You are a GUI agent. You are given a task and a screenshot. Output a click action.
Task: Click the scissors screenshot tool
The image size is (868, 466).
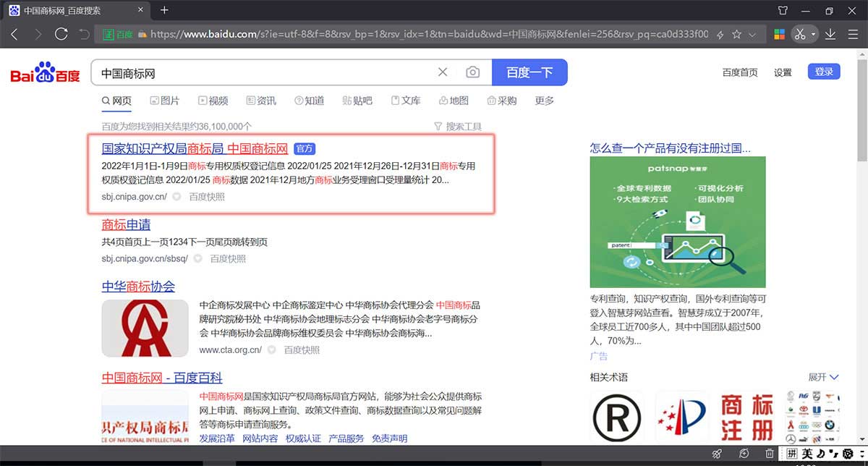[799, 34]
